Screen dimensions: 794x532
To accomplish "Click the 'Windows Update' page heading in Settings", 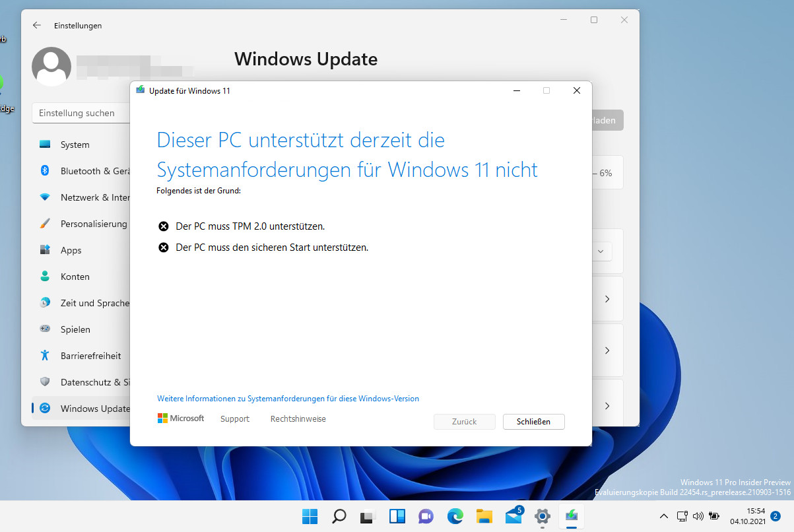I will 306,59.
